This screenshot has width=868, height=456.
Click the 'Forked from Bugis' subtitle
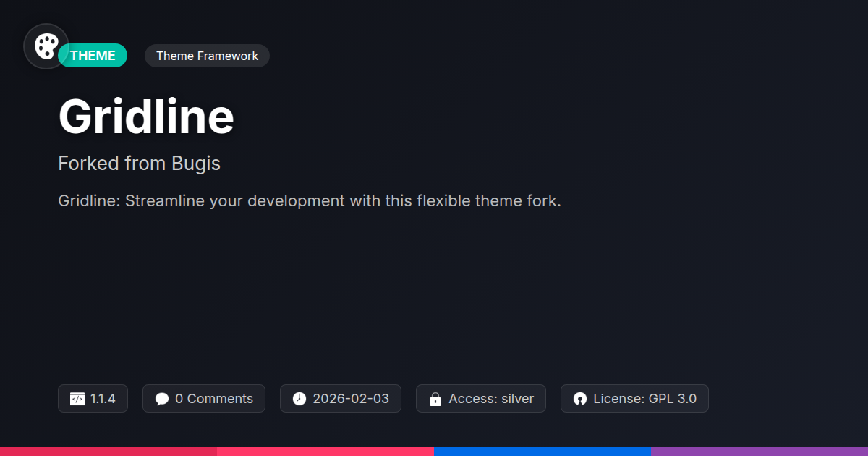point(139,164)
